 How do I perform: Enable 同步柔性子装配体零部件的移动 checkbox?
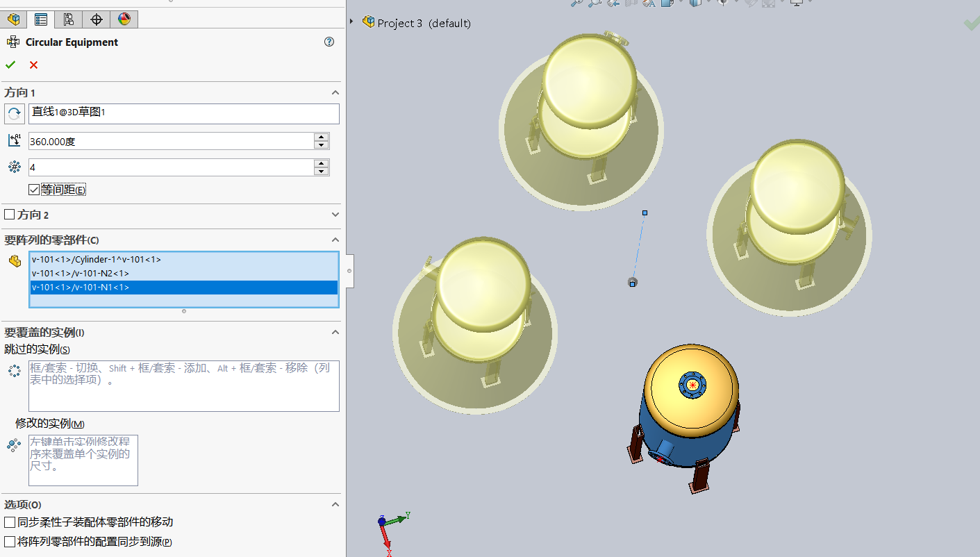pos(10,522)
